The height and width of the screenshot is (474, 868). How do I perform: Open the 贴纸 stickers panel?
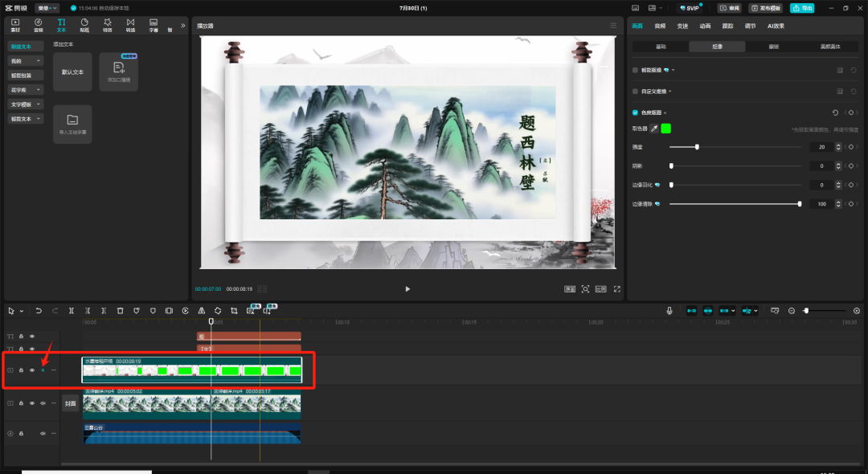(x=84, y=24)
